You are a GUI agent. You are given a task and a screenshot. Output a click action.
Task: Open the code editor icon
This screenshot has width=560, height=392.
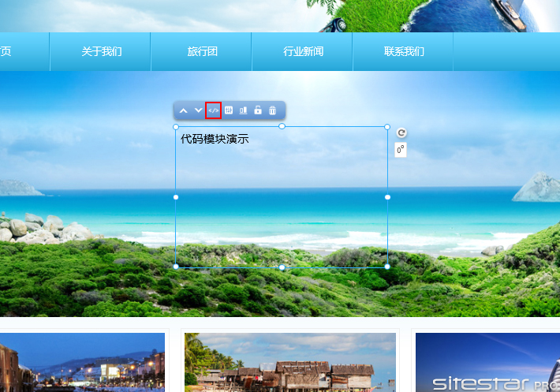(x=213, y=110)
